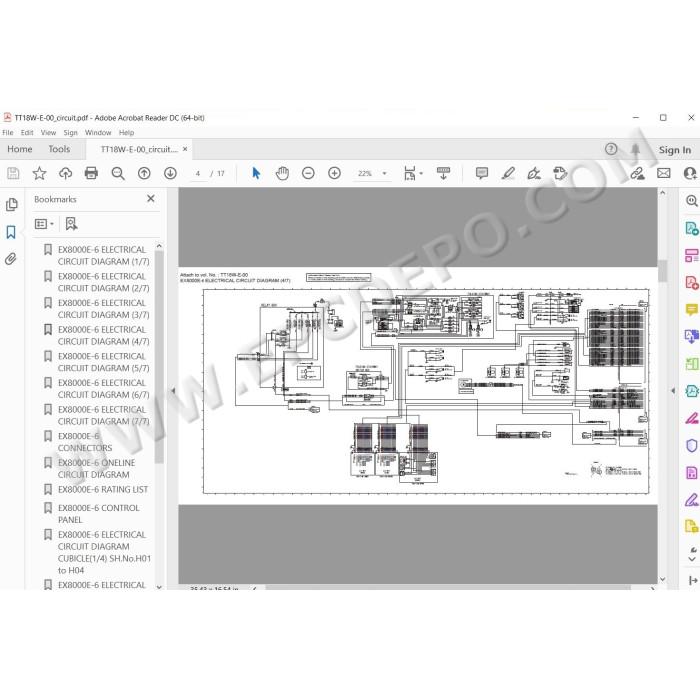Open Attachments paperclip panel
Viewport: 700px width, 700px height.
[11, 259]
